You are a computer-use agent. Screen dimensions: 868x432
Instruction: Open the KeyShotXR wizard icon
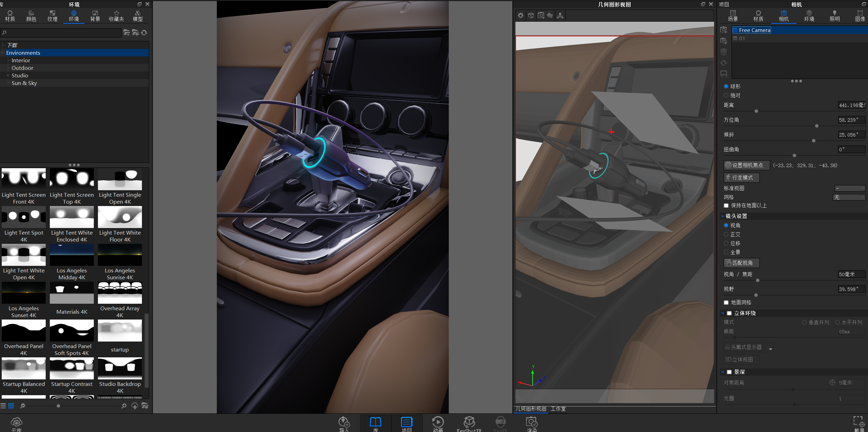[469, 423]
